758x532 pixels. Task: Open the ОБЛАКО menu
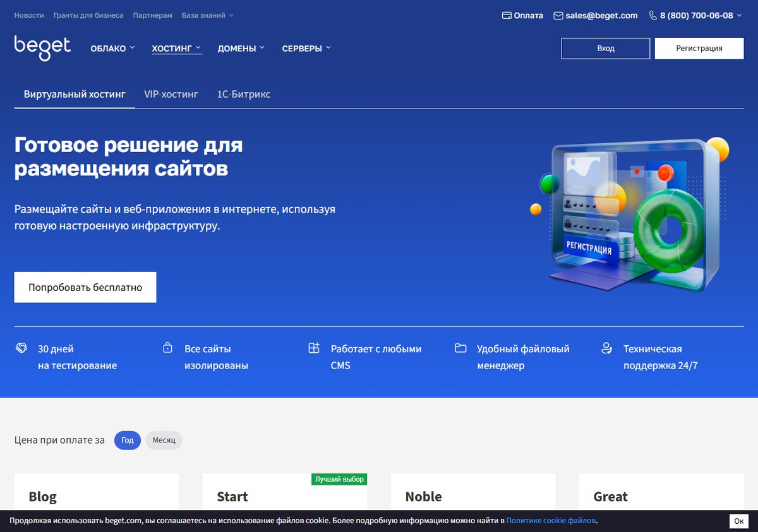(112, 48)
